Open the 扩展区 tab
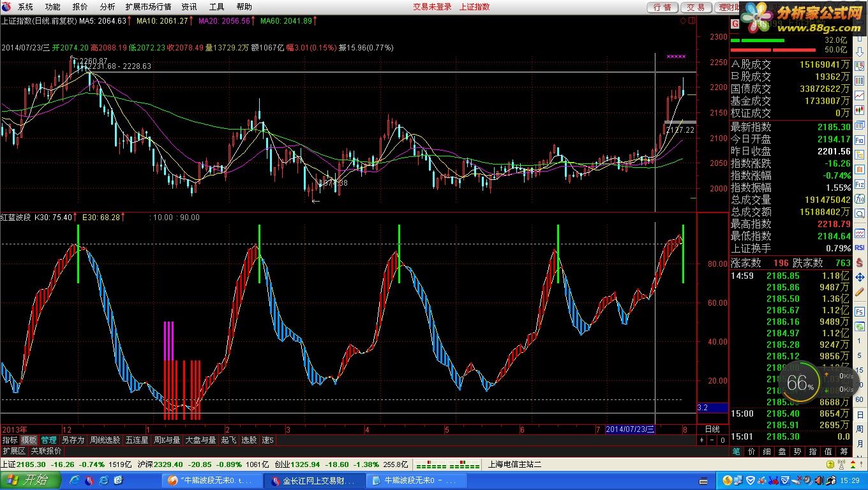Image resolution: width=868 pixels, height=490 pixels. [14, 450]
